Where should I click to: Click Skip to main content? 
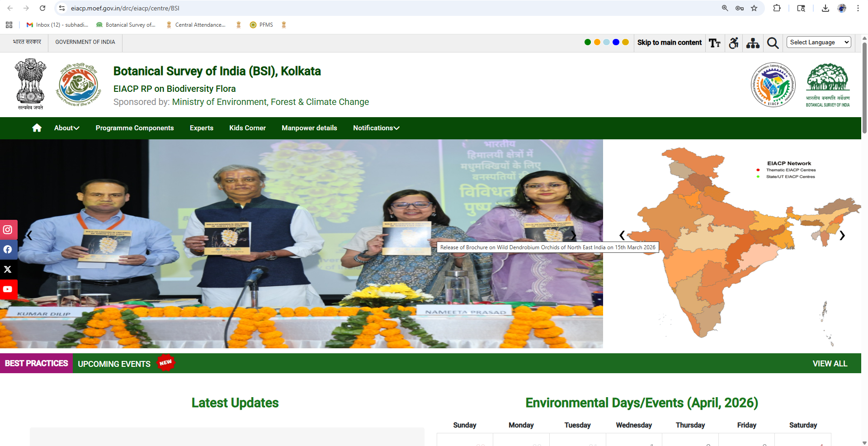669,43
